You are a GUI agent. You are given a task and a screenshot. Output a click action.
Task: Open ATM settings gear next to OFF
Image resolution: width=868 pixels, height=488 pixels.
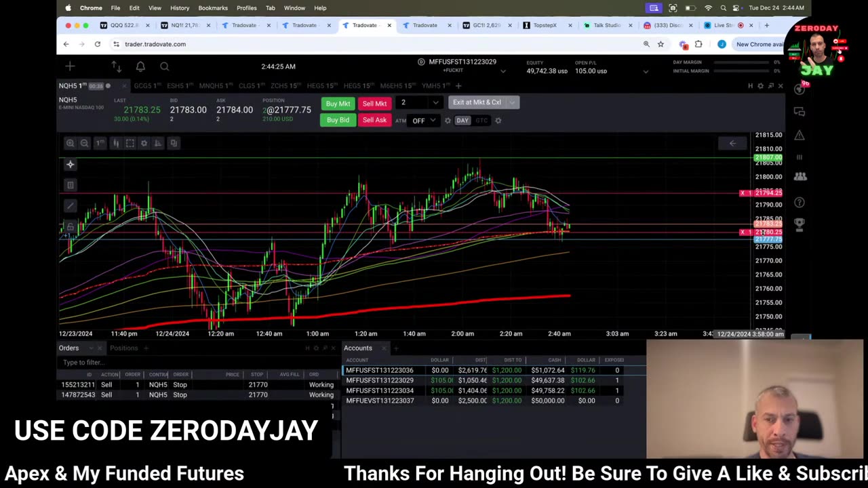[448, 121]
